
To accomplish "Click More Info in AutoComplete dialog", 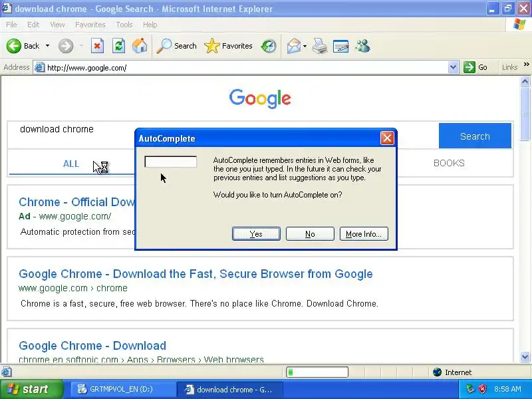I will (364, 234).
